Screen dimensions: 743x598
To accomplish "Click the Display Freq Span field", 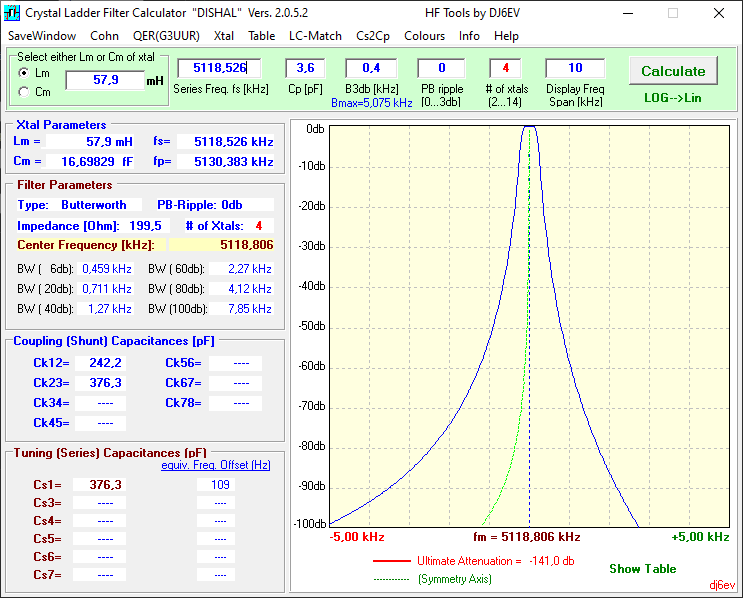I will coord(575,68).
